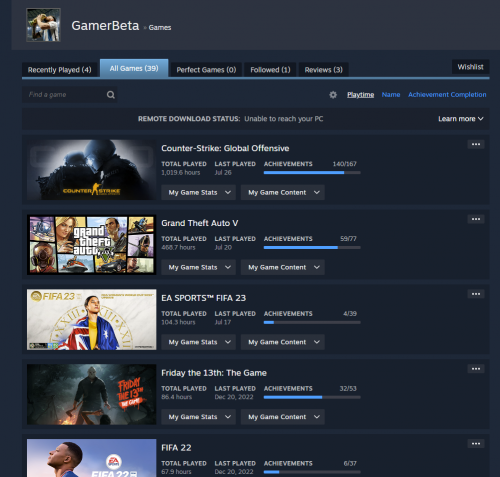Open the Wishlist button
Viewport: 500px width, 477px height.
point(470,67)
